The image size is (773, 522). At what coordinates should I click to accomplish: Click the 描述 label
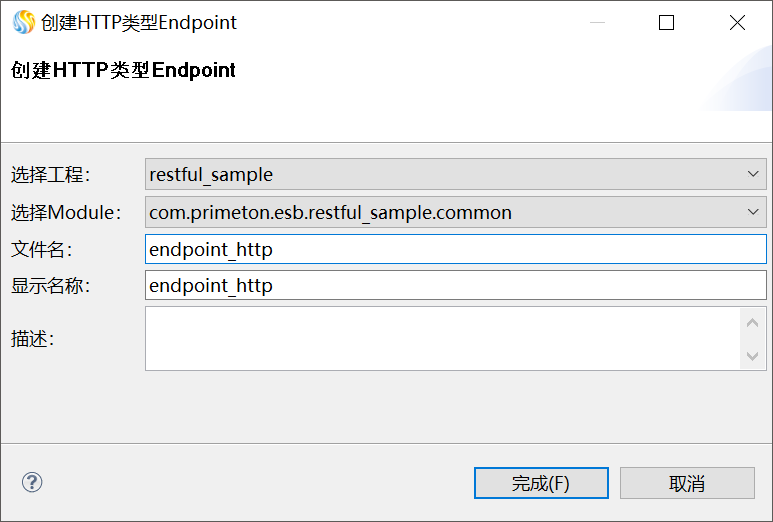coord(33,339)
